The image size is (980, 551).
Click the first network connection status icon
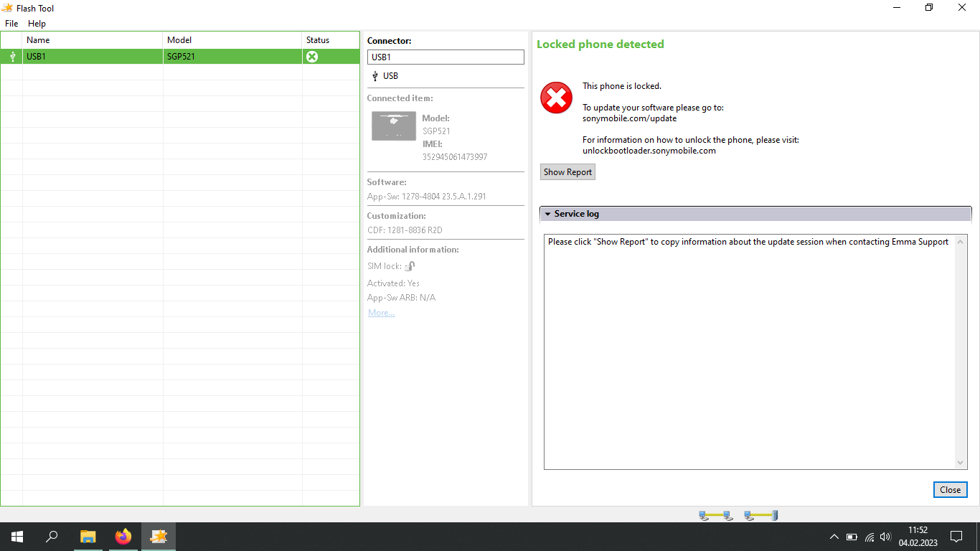click(715, 515)
